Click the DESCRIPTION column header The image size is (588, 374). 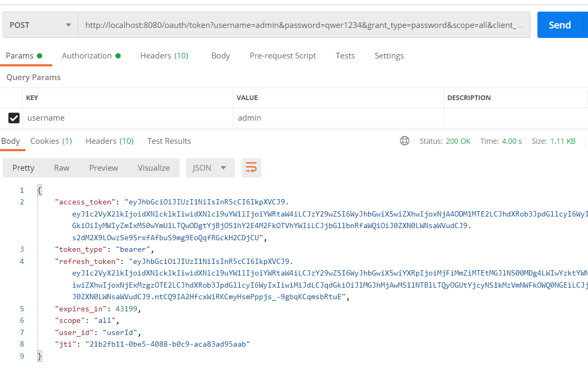tap(469, 98)
